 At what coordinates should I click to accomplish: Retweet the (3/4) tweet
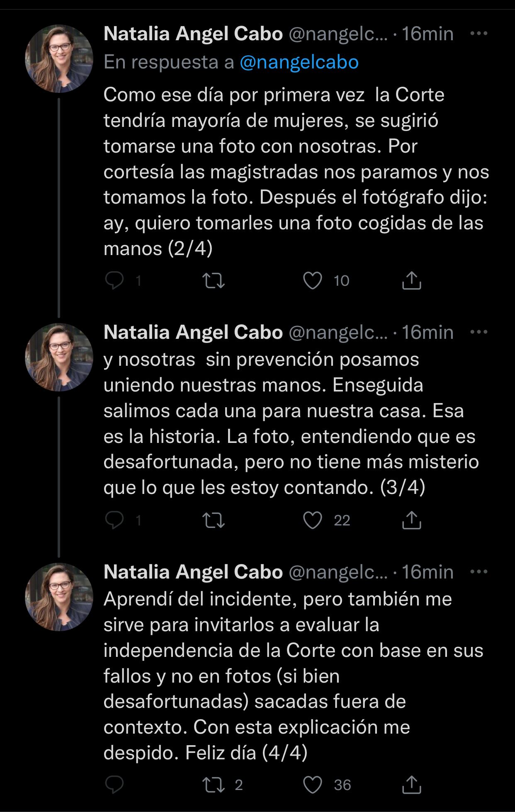pos(213,520)
